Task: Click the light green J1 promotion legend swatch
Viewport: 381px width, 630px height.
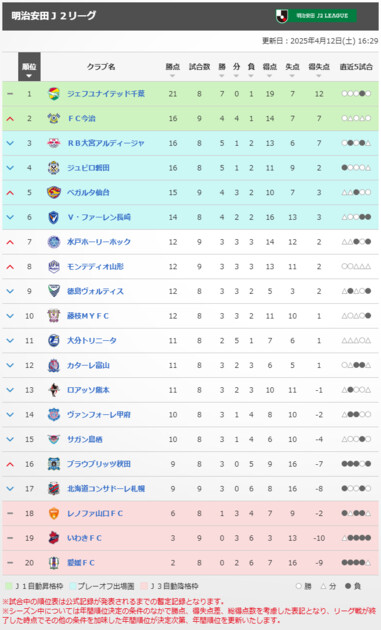Action: click(x=8, y=586)
